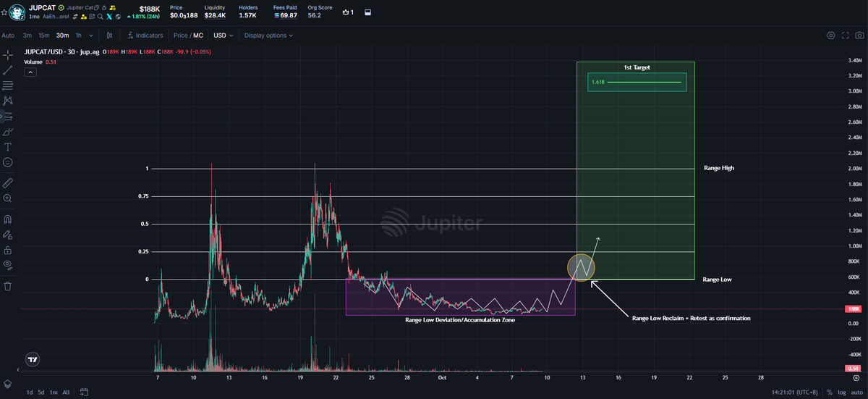Image resolution: width=868 pixels, height=399 pixels.
Task: Select the crosshair cursor tool
Action: pyautogui.click(x=8, y=55)
